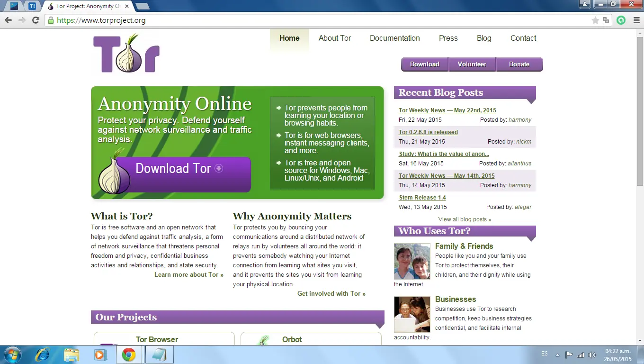This screenshot has width=644, height=364.
Task: Click the ES language indicator
Action: coord(544,354)
